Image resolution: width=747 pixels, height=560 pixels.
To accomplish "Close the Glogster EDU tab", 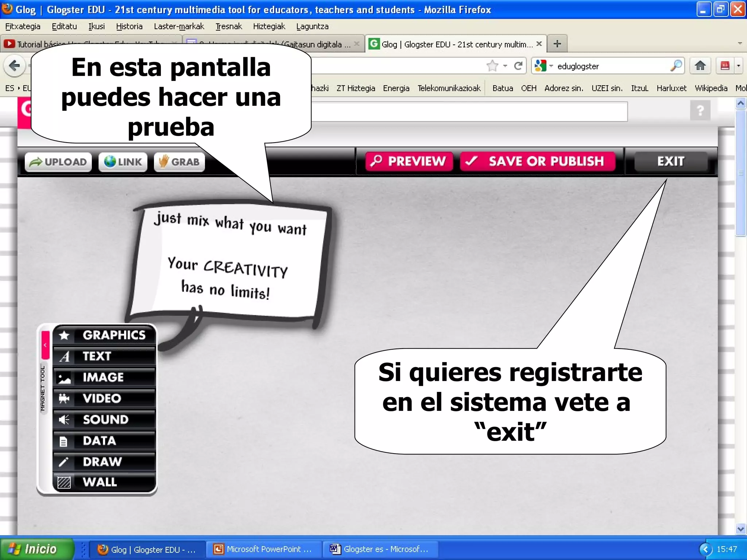I will (539, 44).
